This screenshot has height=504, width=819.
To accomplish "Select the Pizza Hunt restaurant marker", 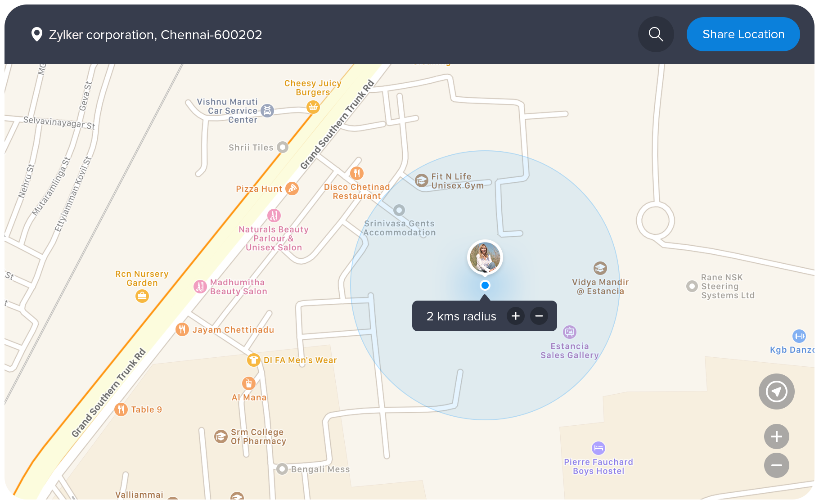I will tap(293, 189).
